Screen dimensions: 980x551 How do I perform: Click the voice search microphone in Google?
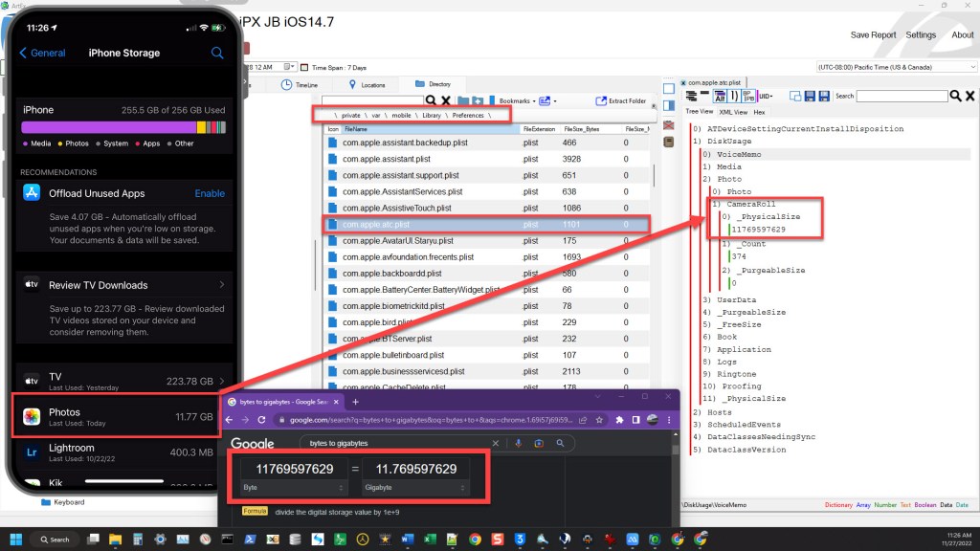519,443
